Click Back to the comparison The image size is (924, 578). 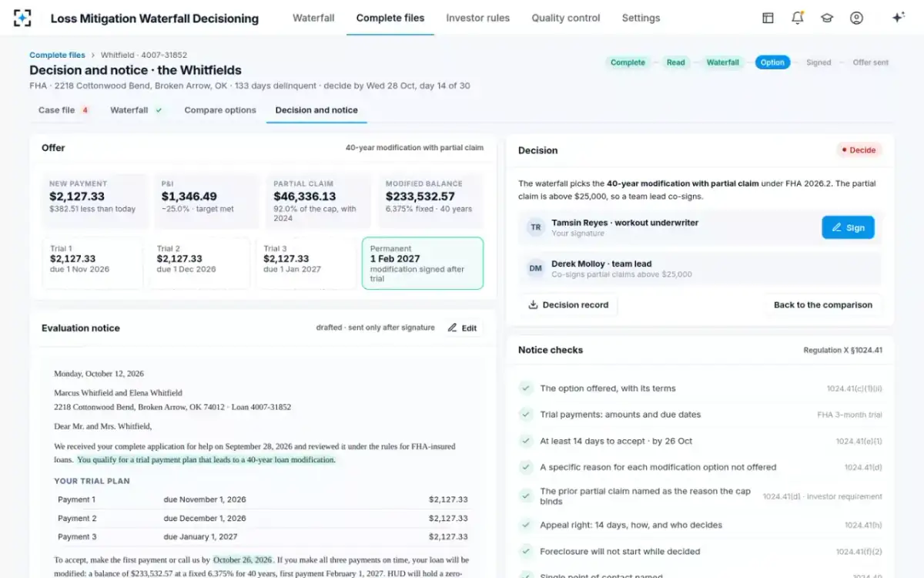coord(823,304)
